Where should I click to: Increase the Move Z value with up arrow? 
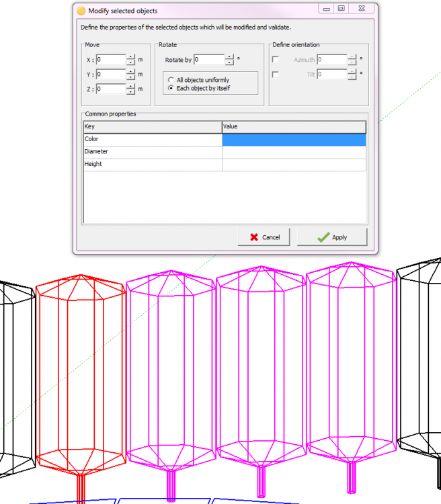(130, 87)
